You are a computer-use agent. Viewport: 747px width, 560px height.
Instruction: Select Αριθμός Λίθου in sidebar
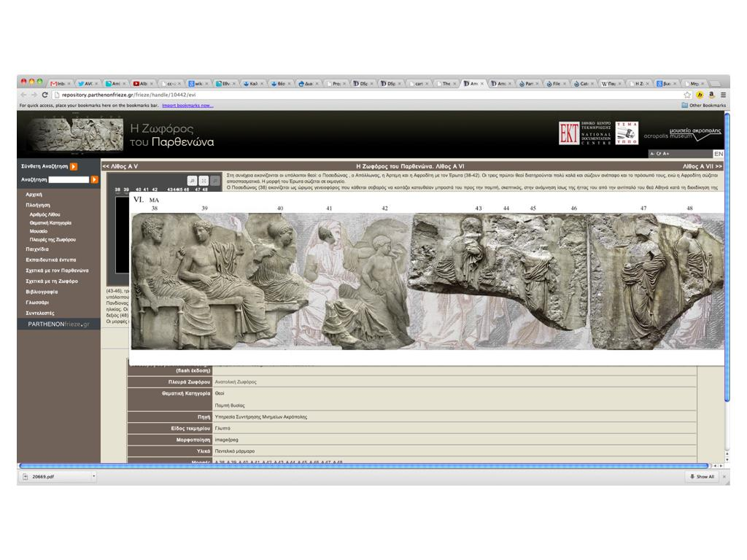(44, 214)
